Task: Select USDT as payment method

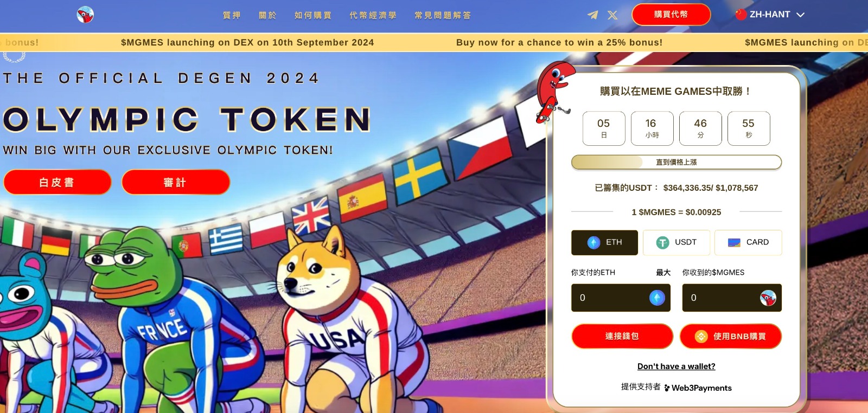Action: point(676,242)
